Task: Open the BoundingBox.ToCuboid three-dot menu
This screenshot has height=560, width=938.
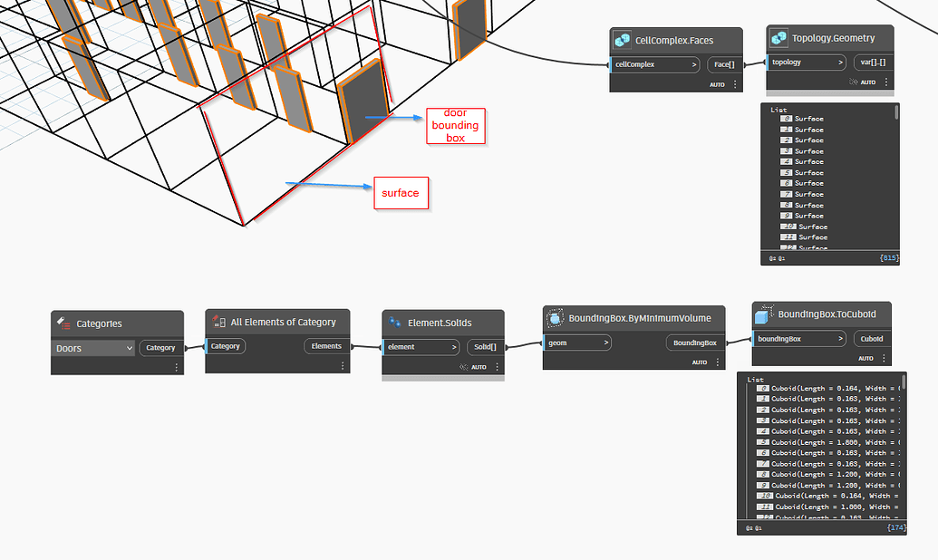Action: (884, 357)
